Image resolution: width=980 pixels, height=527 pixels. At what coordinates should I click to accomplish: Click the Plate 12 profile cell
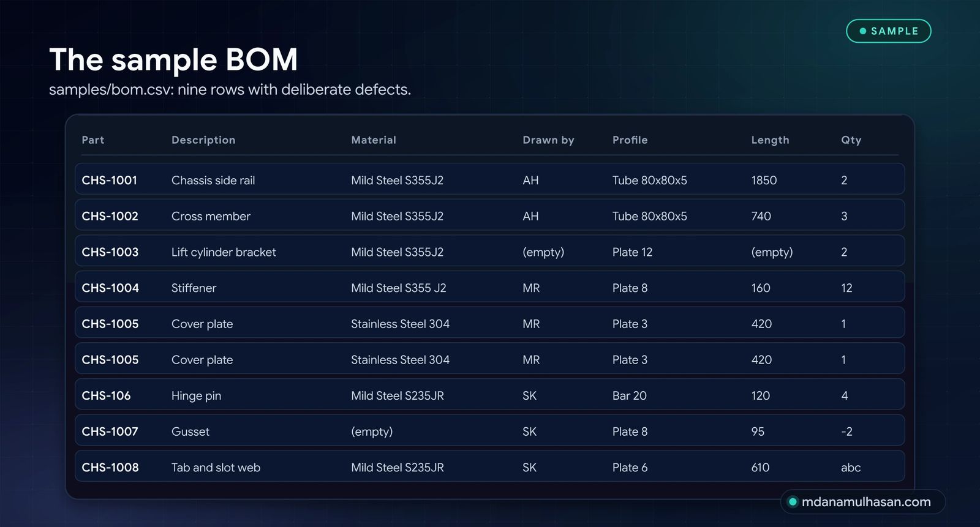[632, 252]
